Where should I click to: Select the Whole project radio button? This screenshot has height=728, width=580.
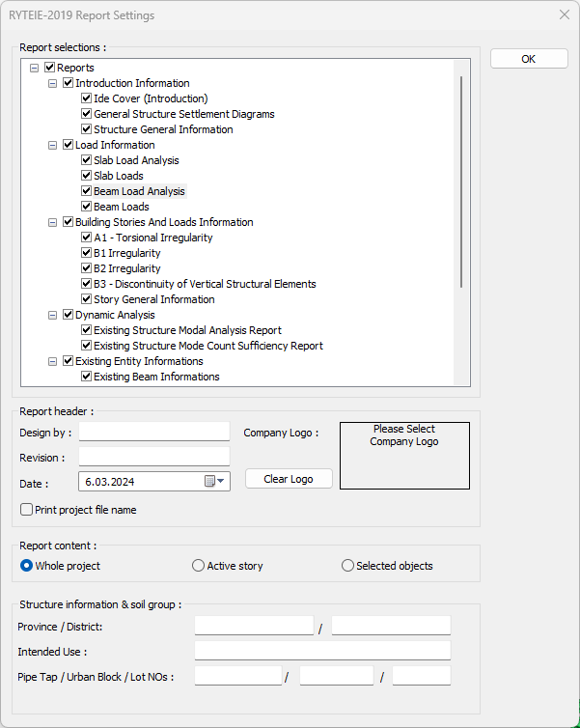click(x=27, y=566)
